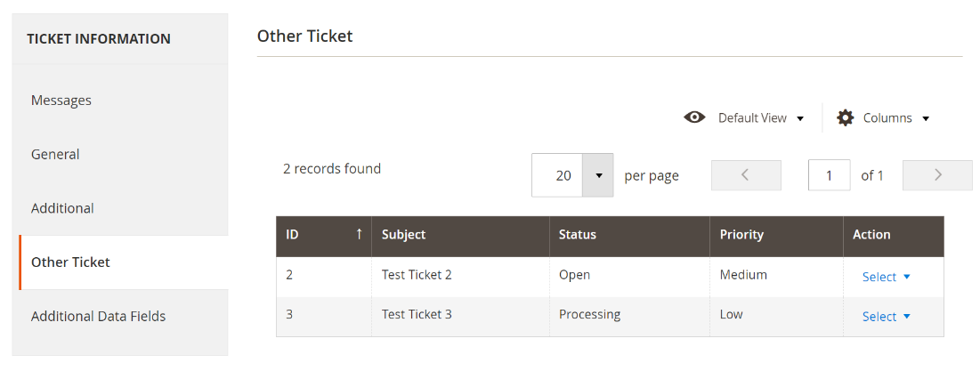
Task: Click the eye icon beside Default View
Action: [x=694, y=117]
